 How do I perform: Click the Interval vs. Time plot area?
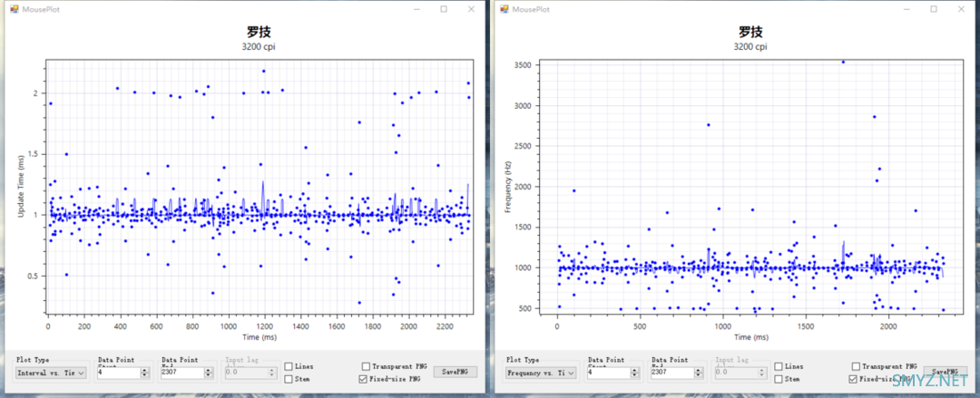click(x=260, y=186)
